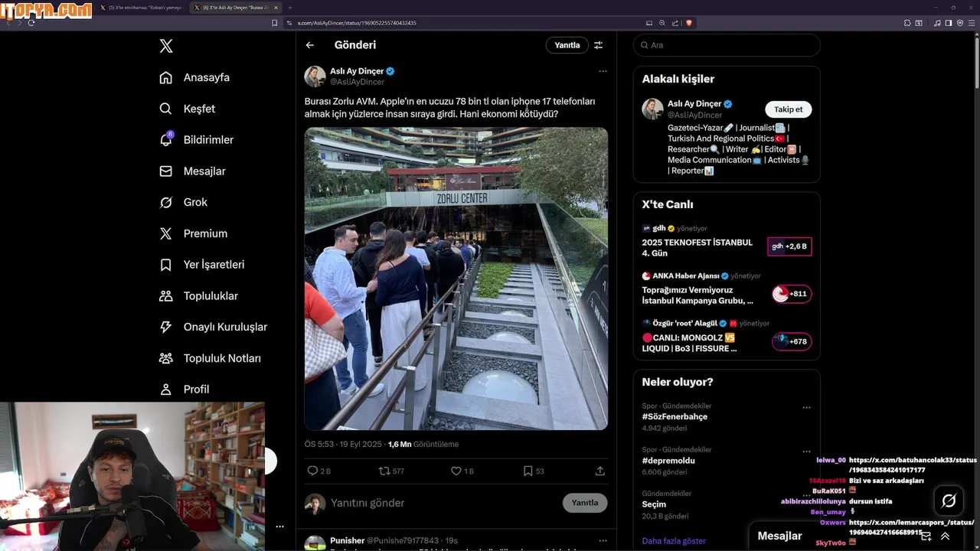Open the music note playlist icon
Image resolution: width=980 pixels, height=551 pixels.
[x=937, y=23]
